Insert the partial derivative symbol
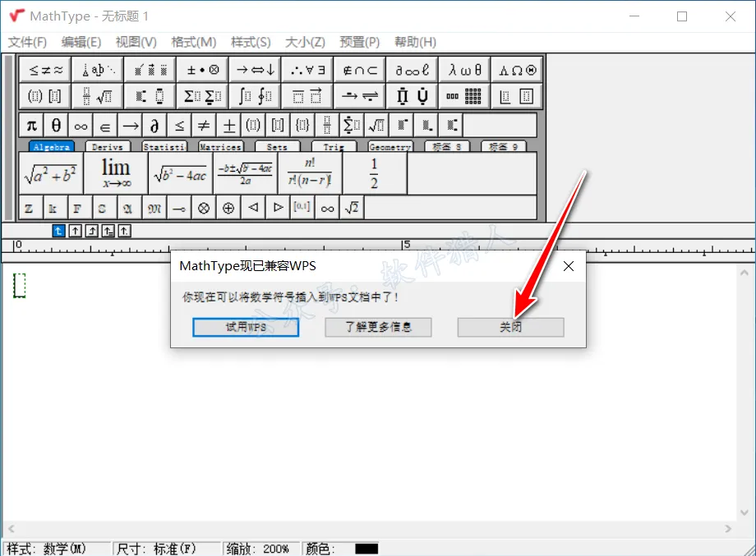 pyautogui.click(x=154, y=126)
